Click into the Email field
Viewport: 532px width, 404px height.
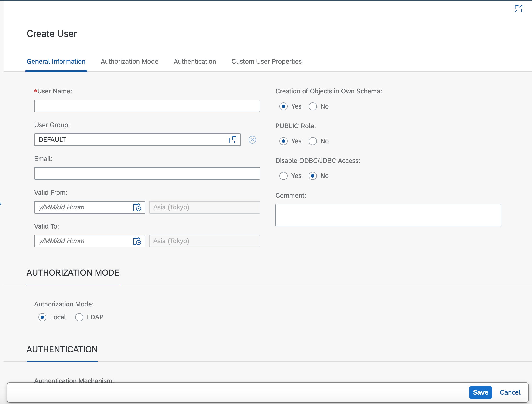click(147, 173)
